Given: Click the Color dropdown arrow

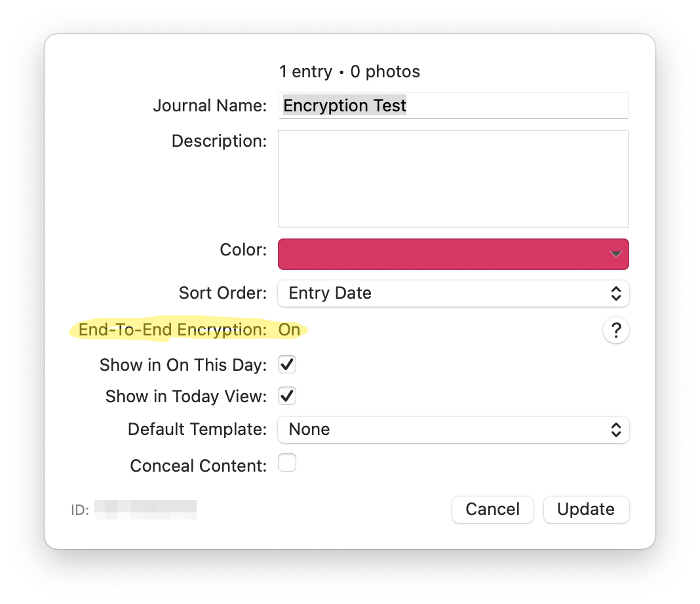Looking at the screenshot, I should click(x=615, y=254).
